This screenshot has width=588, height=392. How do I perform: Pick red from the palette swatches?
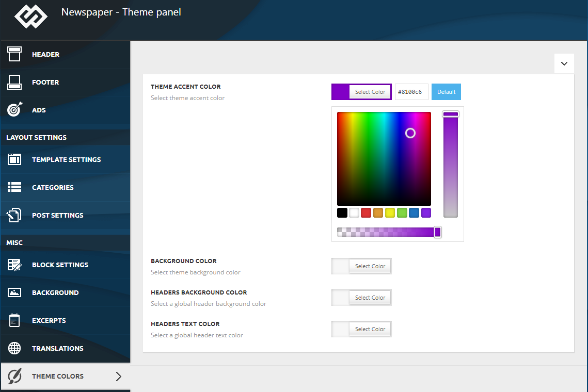point(366,213)
